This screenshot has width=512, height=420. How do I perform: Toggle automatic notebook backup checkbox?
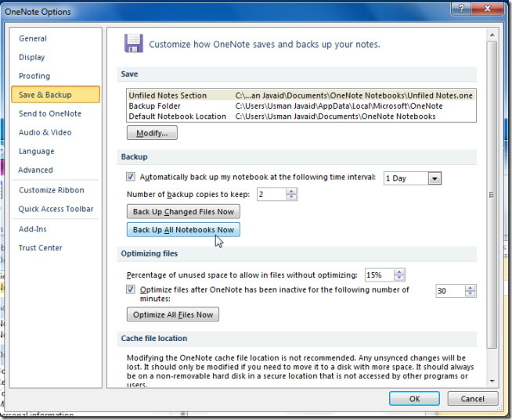pyautogui.click(x=131, y=177)
